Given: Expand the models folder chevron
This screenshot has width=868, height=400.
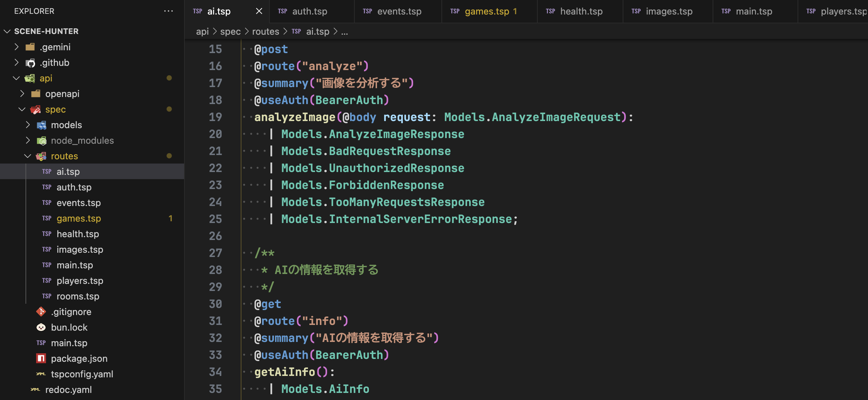Looking at the screenshot, I should tap(28, 125).
